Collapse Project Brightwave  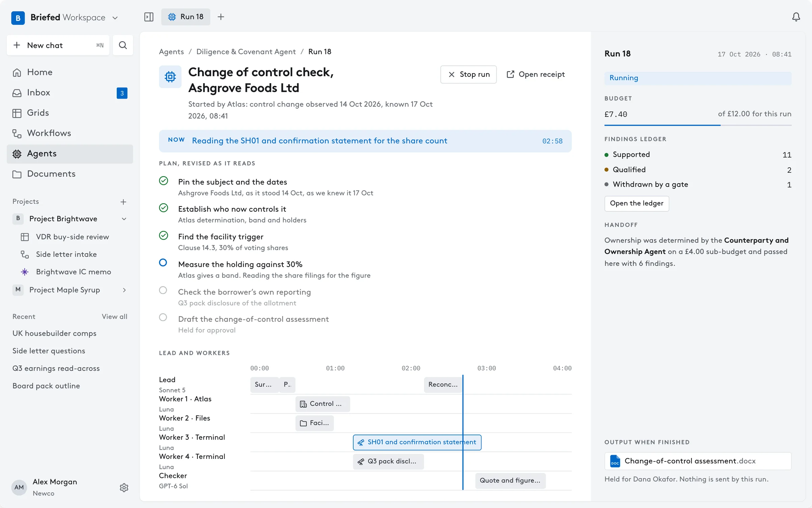tap(124, 219)
